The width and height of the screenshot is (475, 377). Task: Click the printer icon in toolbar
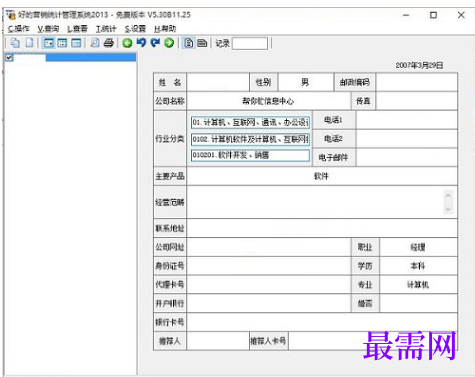point(109,43)
